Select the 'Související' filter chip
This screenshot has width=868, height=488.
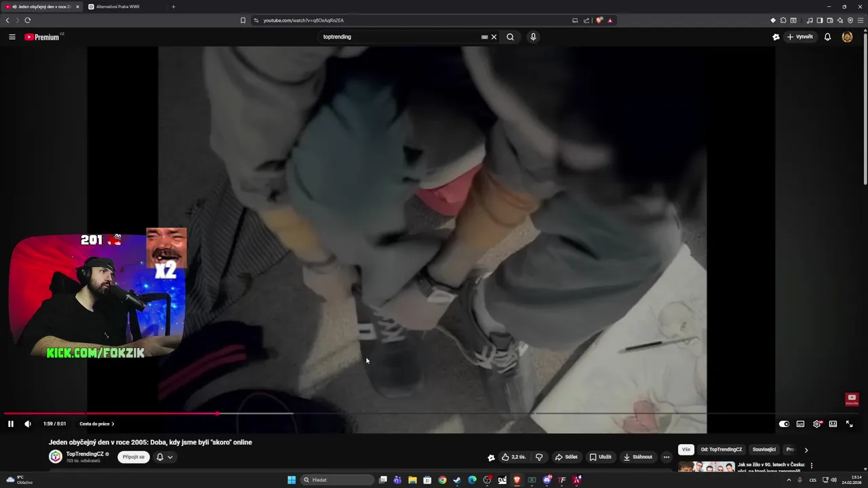[x=764, y=449]
